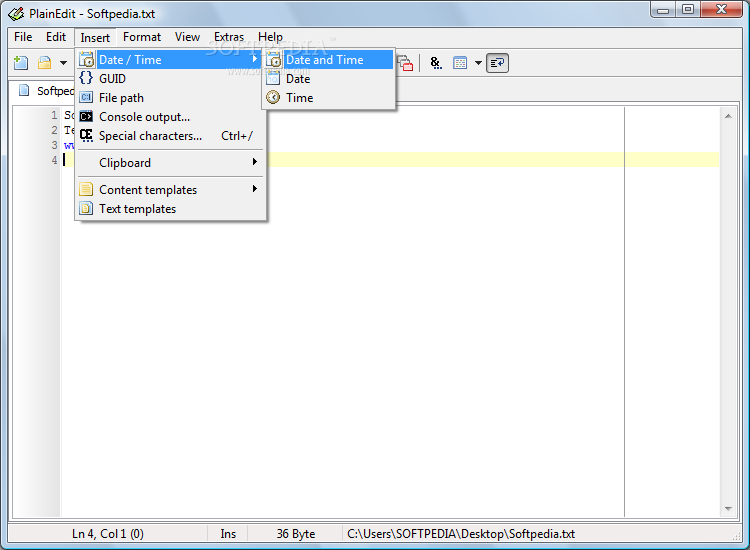Click the file path in status bar
This screenshot has height=550, width=750.
click(461, 534)
